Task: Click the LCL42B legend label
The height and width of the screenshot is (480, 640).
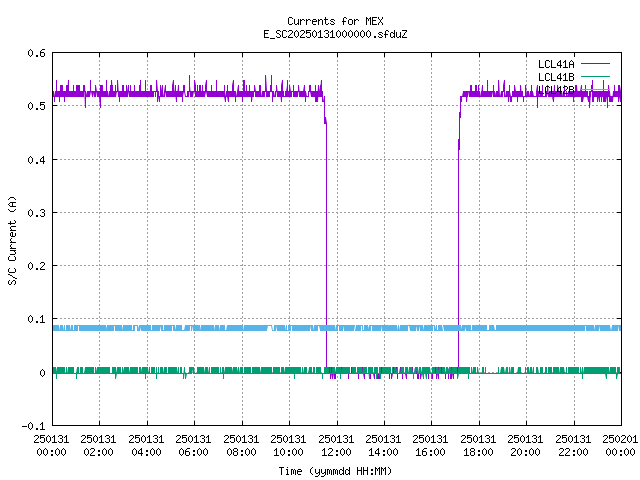Action: 556,90
